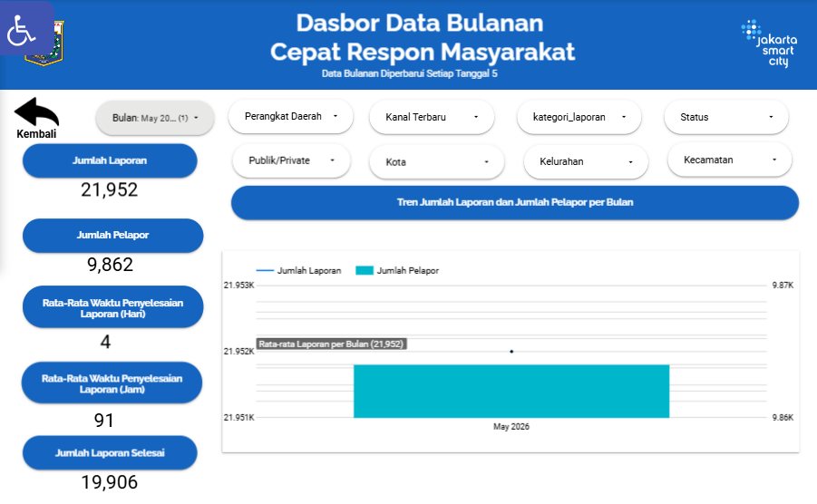Screen dimensions: 817x504
Task: Open the Bulan month filter dropdown
Action: point(155,118)
